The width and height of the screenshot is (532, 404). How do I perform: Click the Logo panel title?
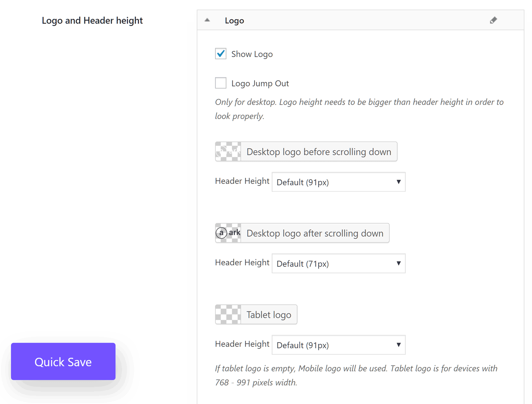(x=234, y=21)
